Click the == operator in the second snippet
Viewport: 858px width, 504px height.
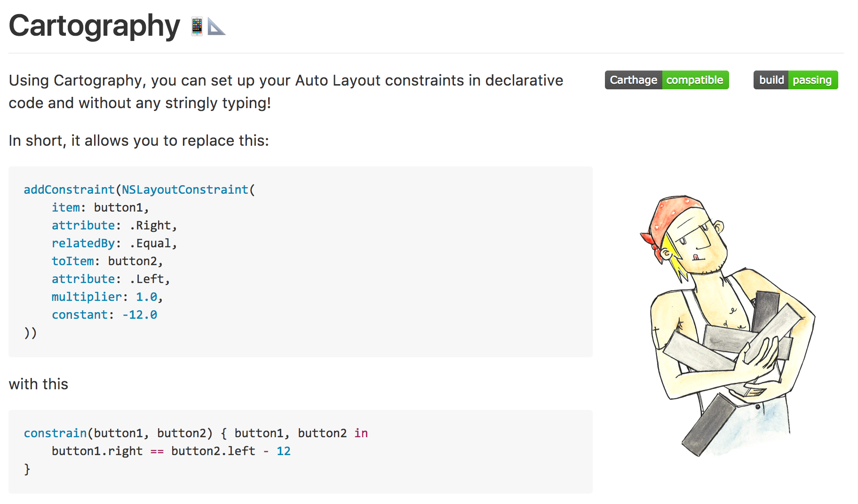[x=157, y=451]
